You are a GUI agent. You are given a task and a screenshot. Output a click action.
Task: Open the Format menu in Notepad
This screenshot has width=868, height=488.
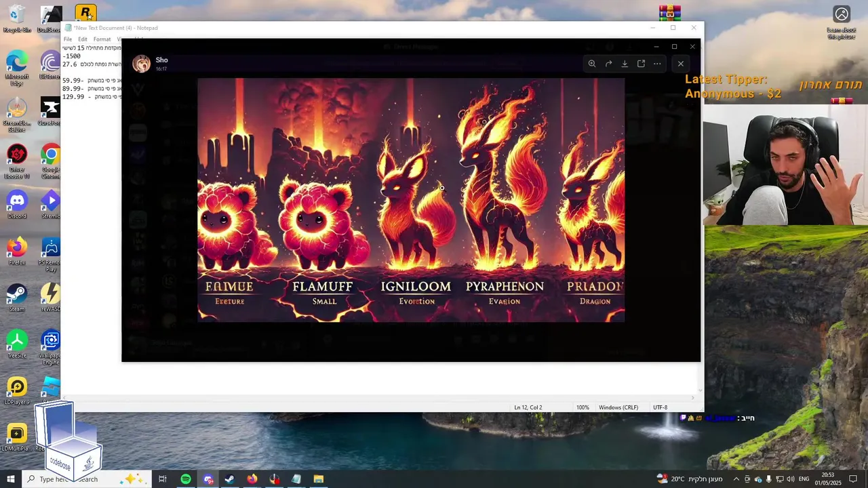[x=102, y=39]
